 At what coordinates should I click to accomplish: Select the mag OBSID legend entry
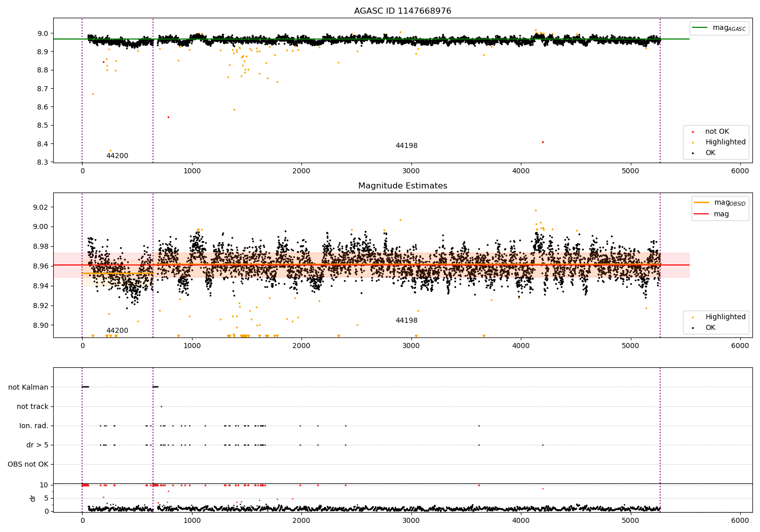719,203
